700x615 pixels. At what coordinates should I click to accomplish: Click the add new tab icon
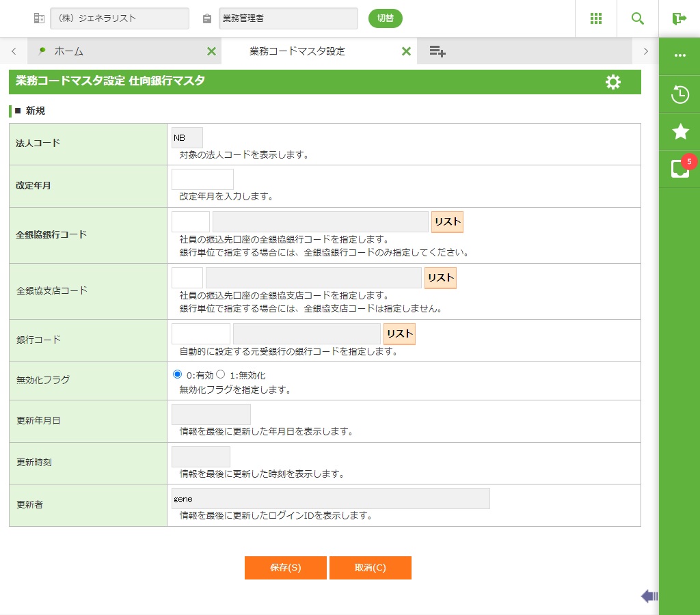pyautogui.click(x=437, y=51)
